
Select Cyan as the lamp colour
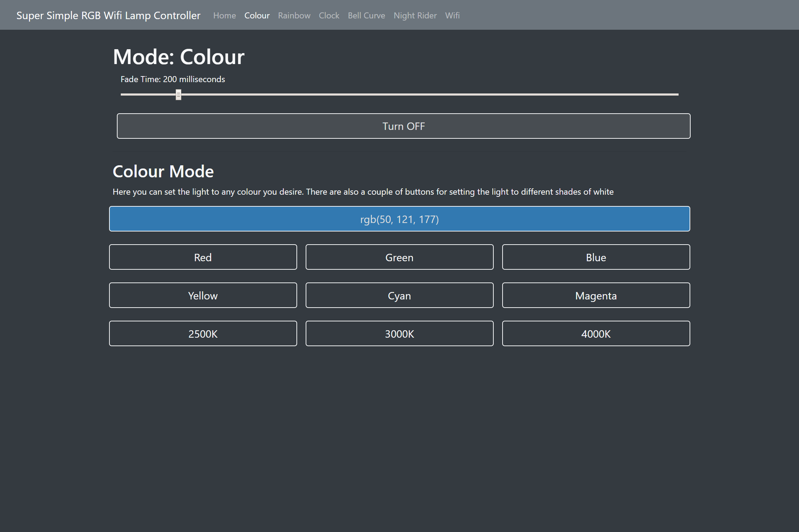[399, 296]
